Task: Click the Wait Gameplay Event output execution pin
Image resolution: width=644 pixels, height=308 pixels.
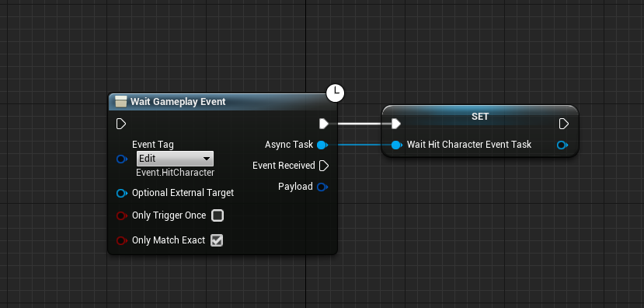Action: coord(324,124)
